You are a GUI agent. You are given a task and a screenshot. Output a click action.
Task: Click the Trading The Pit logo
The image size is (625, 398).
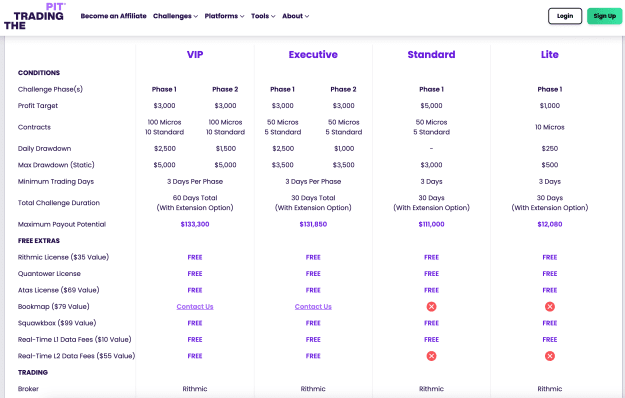[34, 16]
